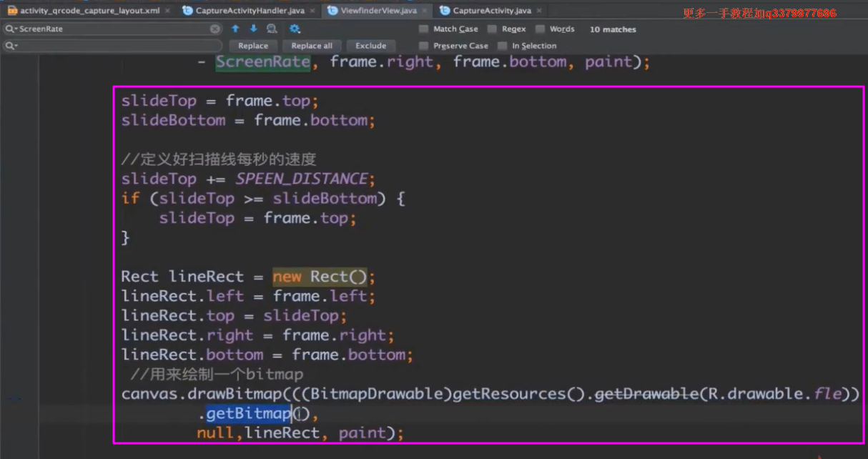This screenshot has width=868, height=459.
Task: Open replace history magnifier dropdown
Action: (11, 46)
